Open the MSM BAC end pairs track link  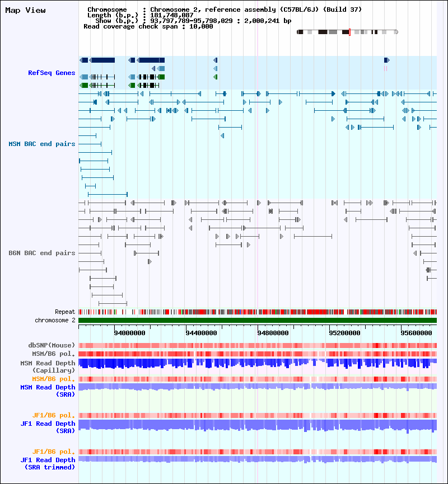click(x=42, y=144)
